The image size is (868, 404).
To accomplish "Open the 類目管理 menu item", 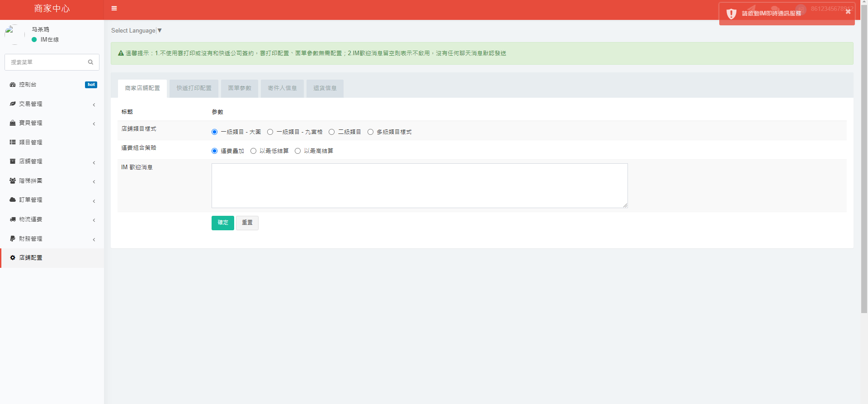I will 52,142.
